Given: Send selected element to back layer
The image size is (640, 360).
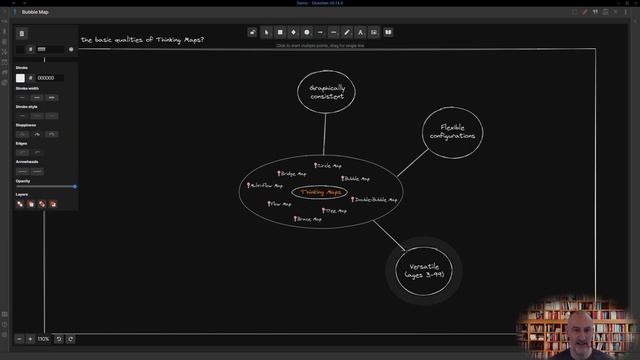Looking at the screenshot, I should click(x=20, y=204).
